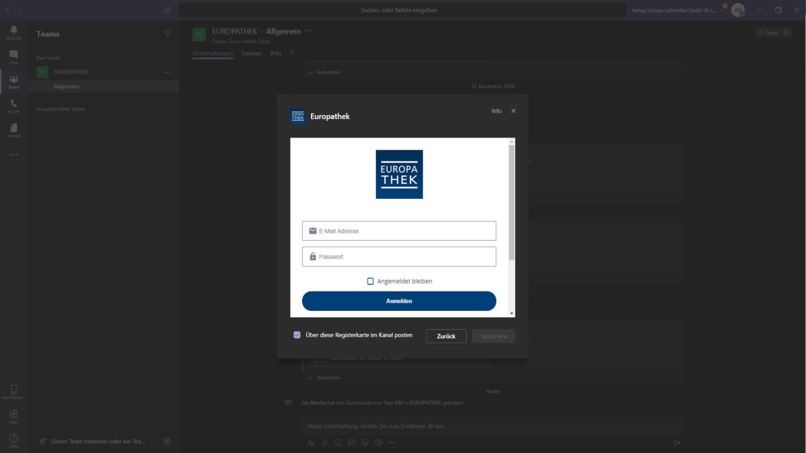Click the Anmelden button
This screenshot has height=453, width=806.
pos(399,301)
